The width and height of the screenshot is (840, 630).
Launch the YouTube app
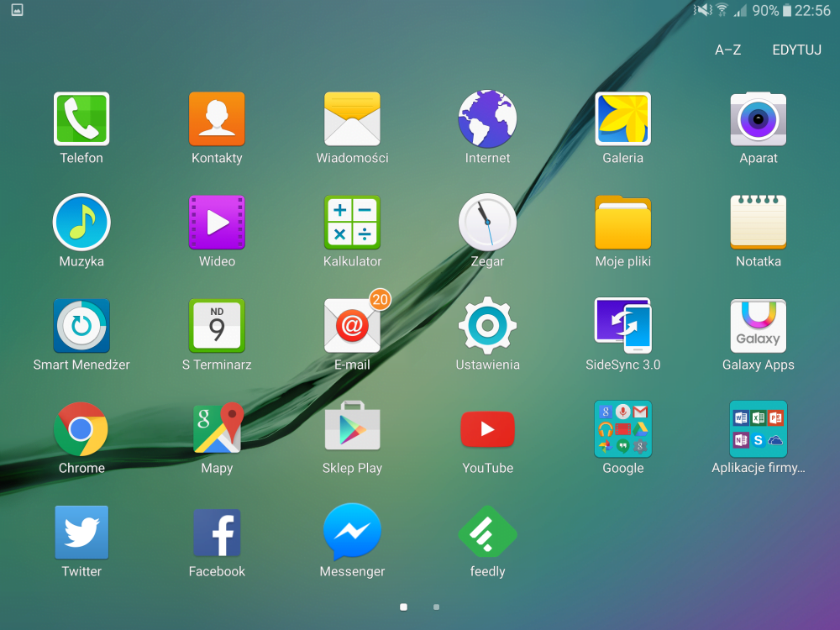click(487, 429)
